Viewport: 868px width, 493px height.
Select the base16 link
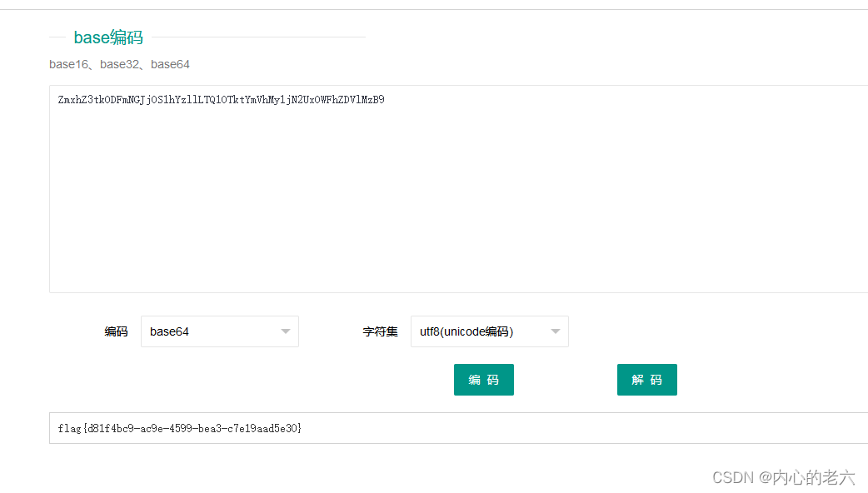pos(68,64)
